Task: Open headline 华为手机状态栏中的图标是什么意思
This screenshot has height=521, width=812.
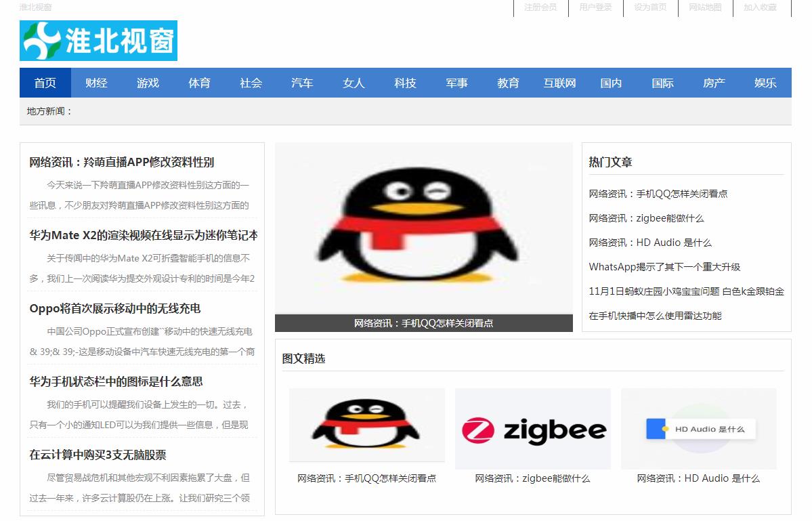Action: tap(116, 381)
